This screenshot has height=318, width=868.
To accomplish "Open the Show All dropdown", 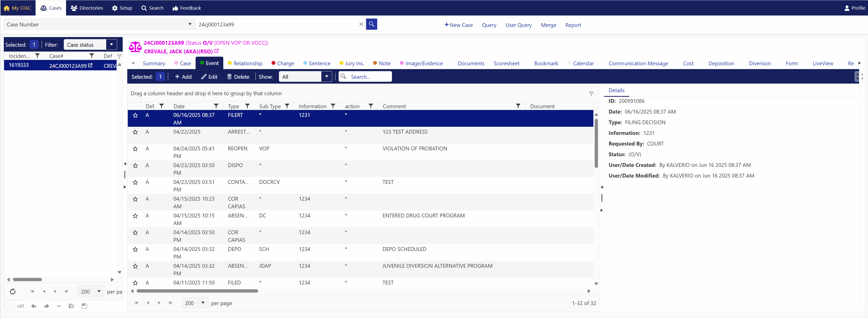I will point(326,76).
